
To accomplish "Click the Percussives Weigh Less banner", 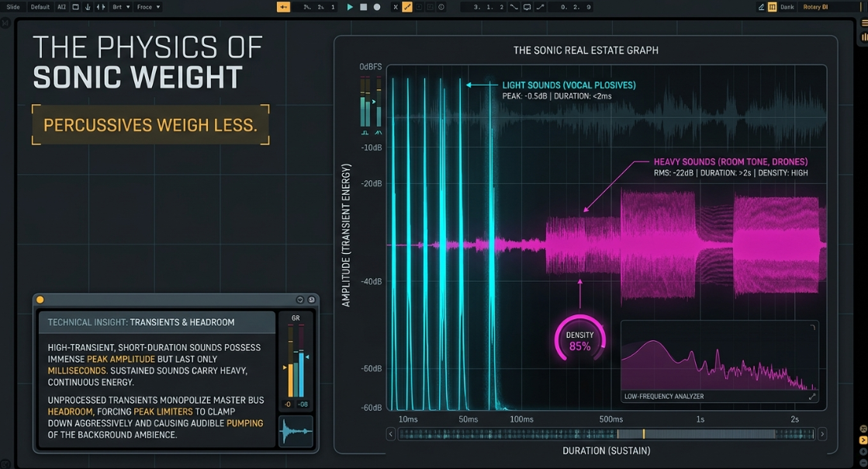I will pyautogui.click(x=150, y=125).
